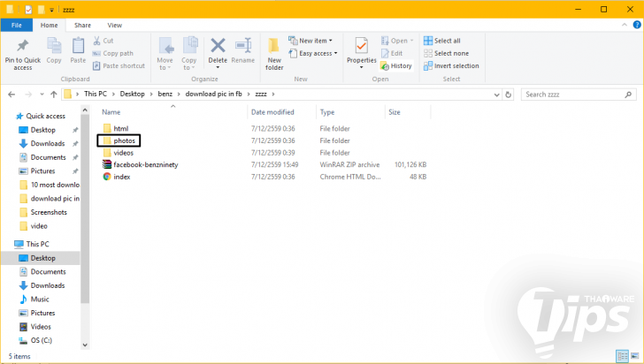Open the File menu tab
Viewport: 644px width, 364px height.
[16, 26]
